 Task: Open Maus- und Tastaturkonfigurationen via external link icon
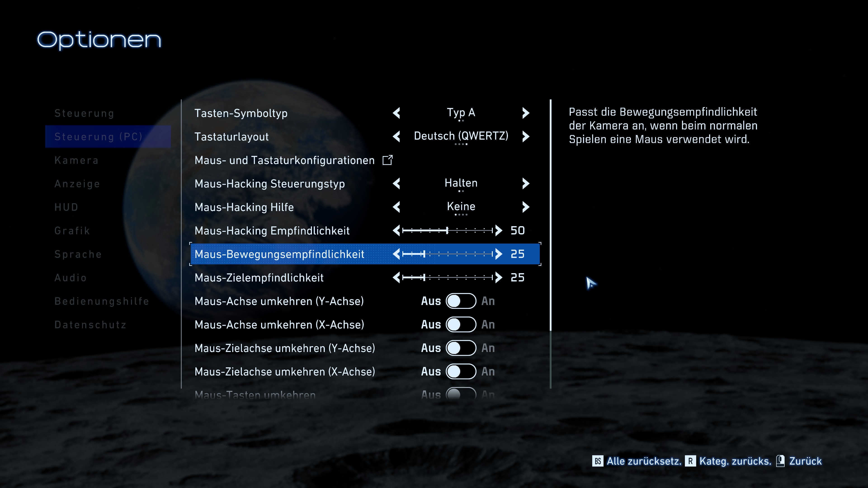click(387, 160)
